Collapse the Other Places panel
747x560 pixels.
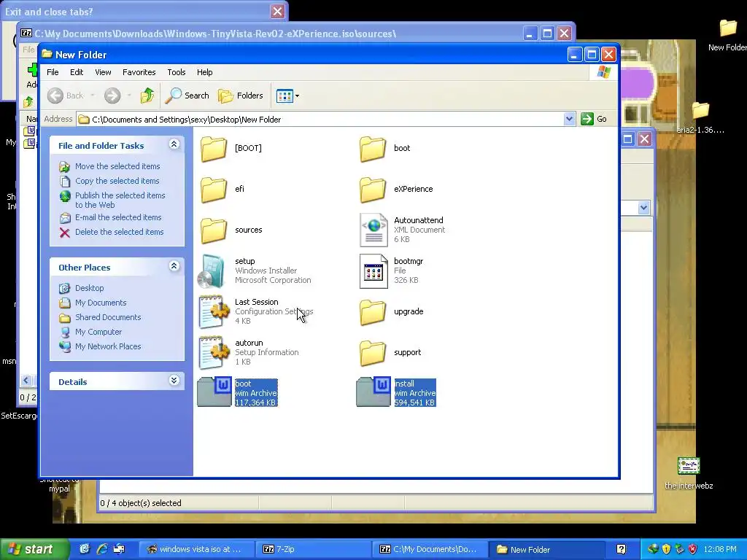tap(174, 266)
